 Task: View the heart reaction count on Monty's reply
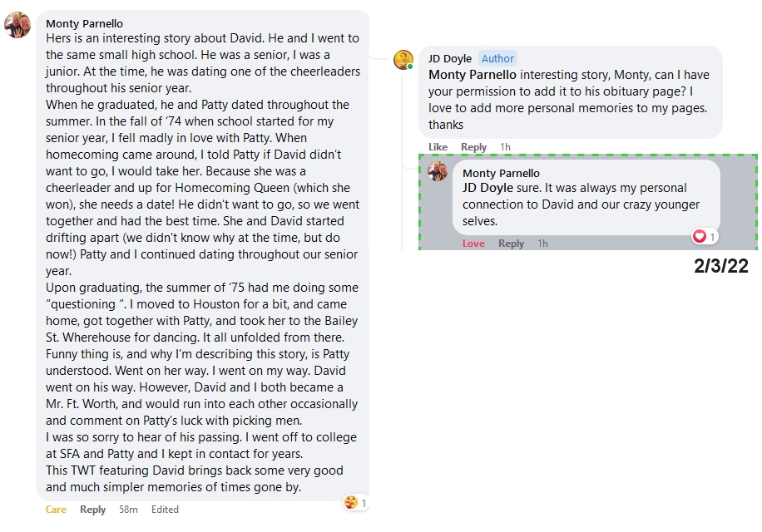[705, 237]
